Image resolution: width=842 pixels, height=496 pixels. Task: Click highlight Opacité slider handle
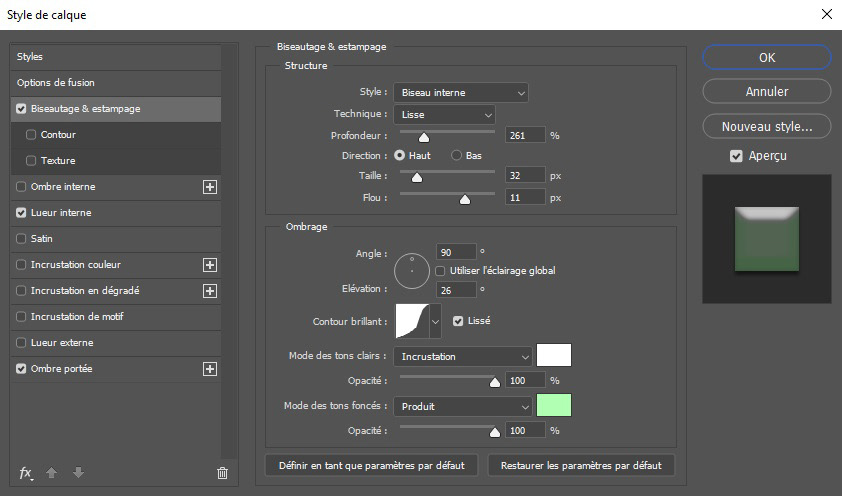point(495,382)
